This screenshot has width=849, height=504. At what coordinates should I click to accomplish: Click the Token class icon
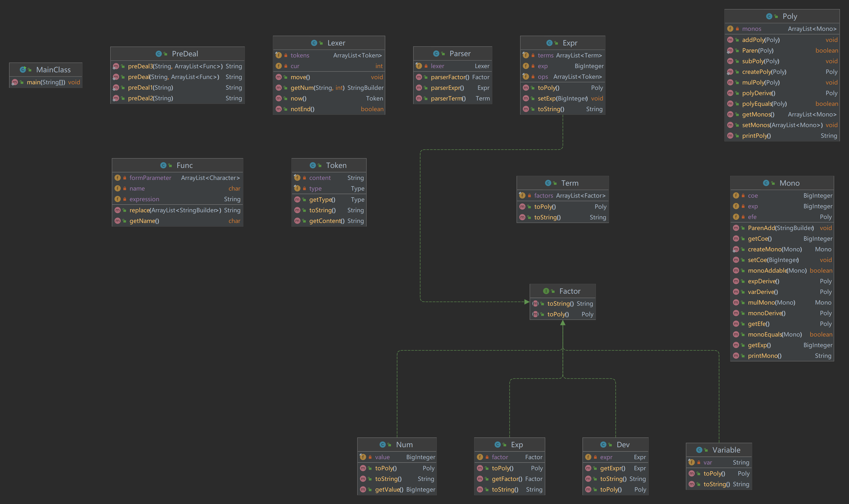click(x=313, y=165)
